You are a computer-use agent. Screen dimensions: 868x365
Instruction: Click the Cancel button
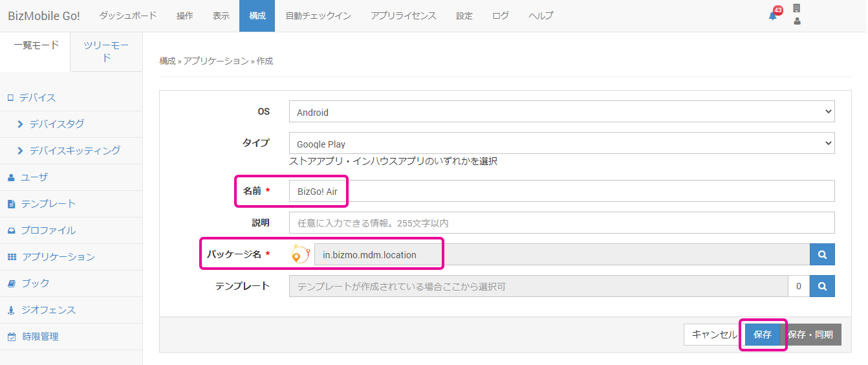coord(714,335)
